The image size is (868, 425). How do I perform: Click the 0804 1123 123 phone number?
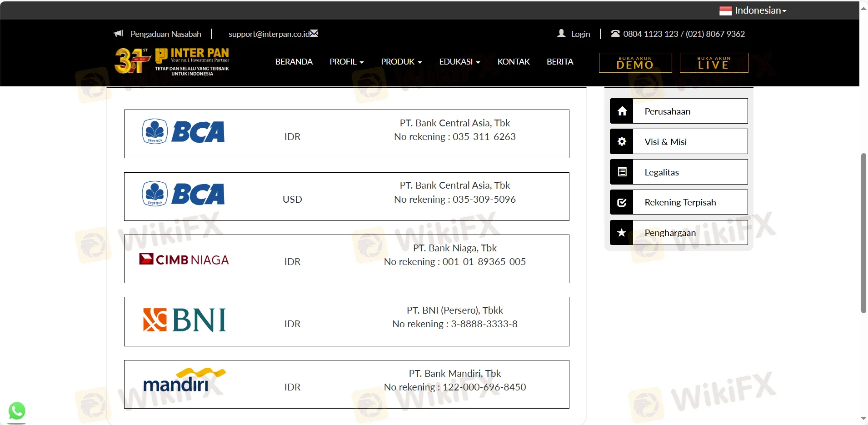point(650,34)
